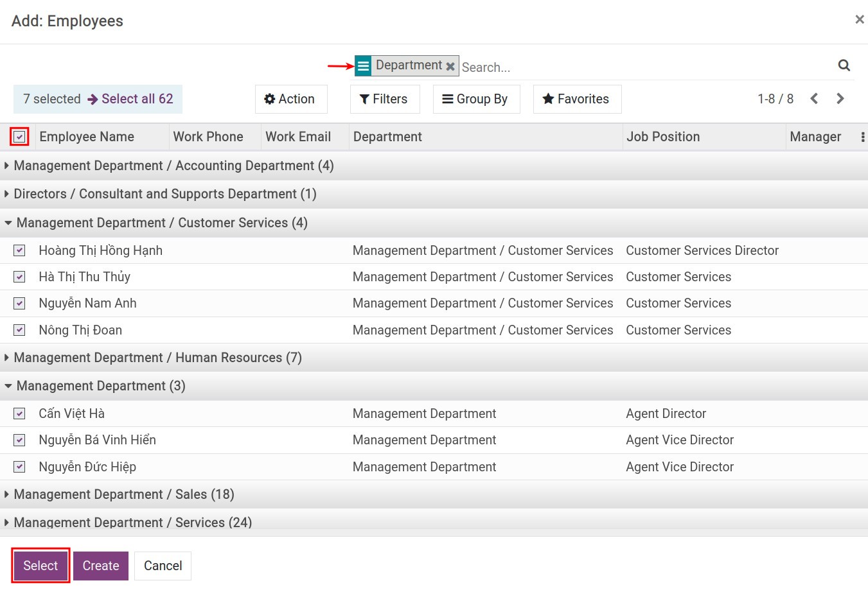868x592 pixels.
Task: Open the Favorites star menu
Action: coord(576,99)
